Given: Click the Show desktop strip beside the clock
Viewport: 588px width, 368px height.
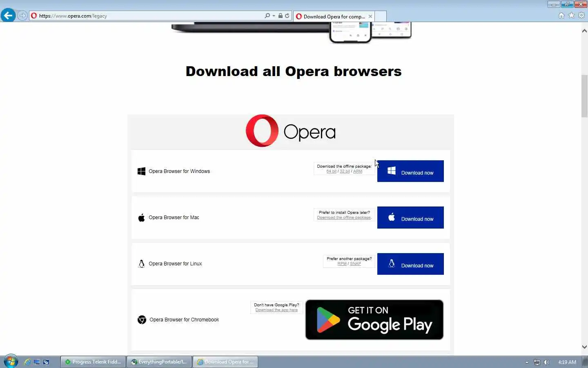Looking at the screenshot, I should (x=585, y=362).
